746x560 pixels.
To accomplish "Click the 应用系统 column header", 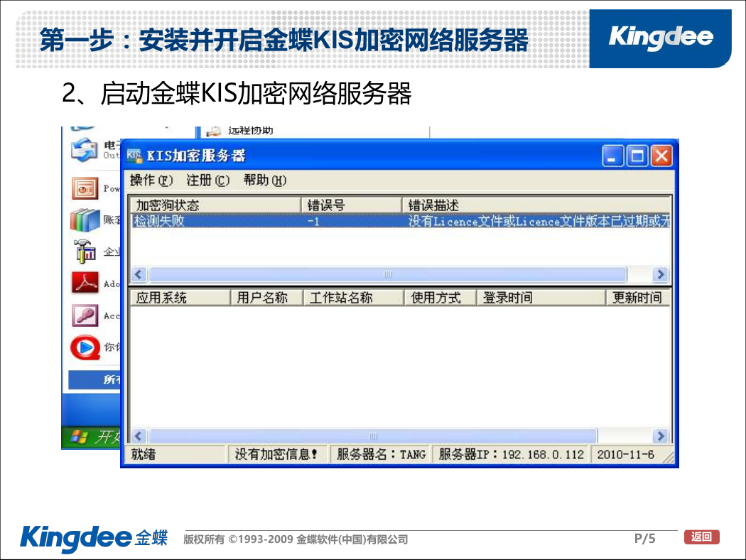I will 180,297.
